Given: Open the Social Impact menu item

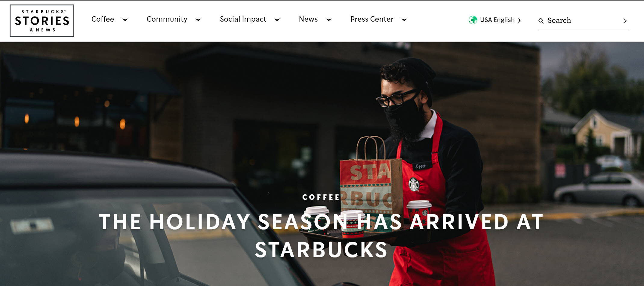Looking at the screenshot, I should (243, 19).
